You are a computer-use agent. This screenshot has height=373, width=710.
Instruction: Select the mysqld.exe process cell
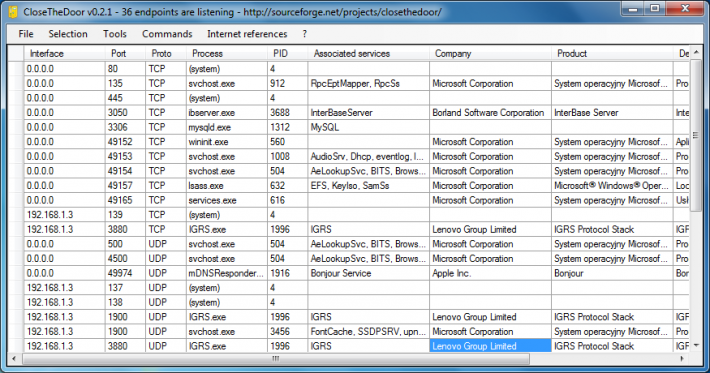(227, 127)
